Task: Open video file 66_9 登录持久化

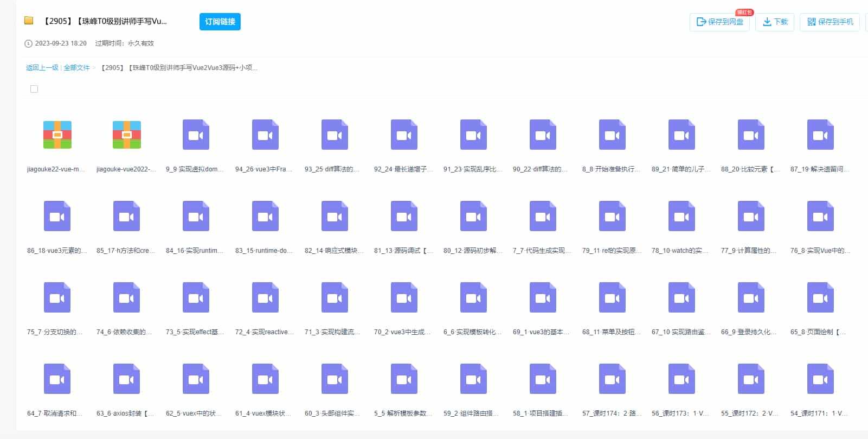Action: pos(751,297)
